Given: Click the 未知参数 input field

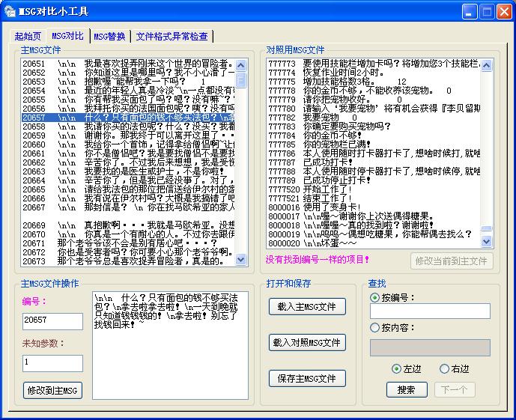Looking at the screenshot, I should pos(52,363).
